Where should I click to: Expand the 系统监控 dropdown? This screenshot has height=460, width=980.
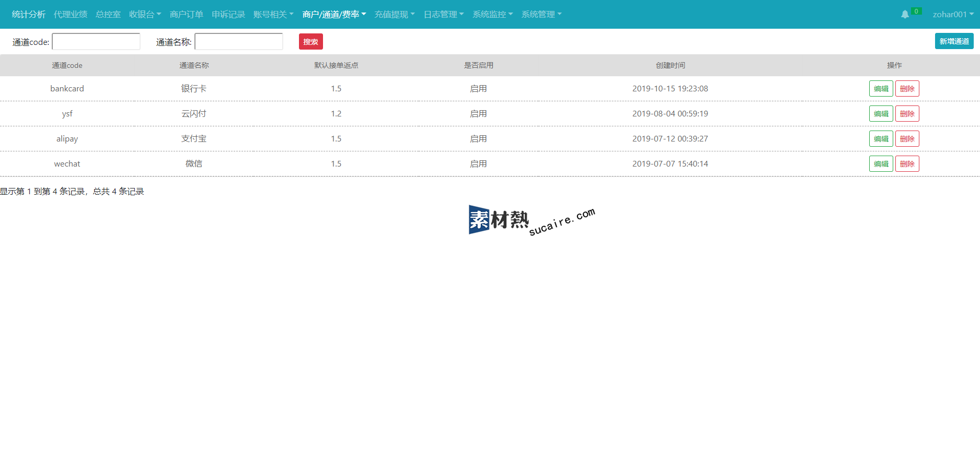493,15
